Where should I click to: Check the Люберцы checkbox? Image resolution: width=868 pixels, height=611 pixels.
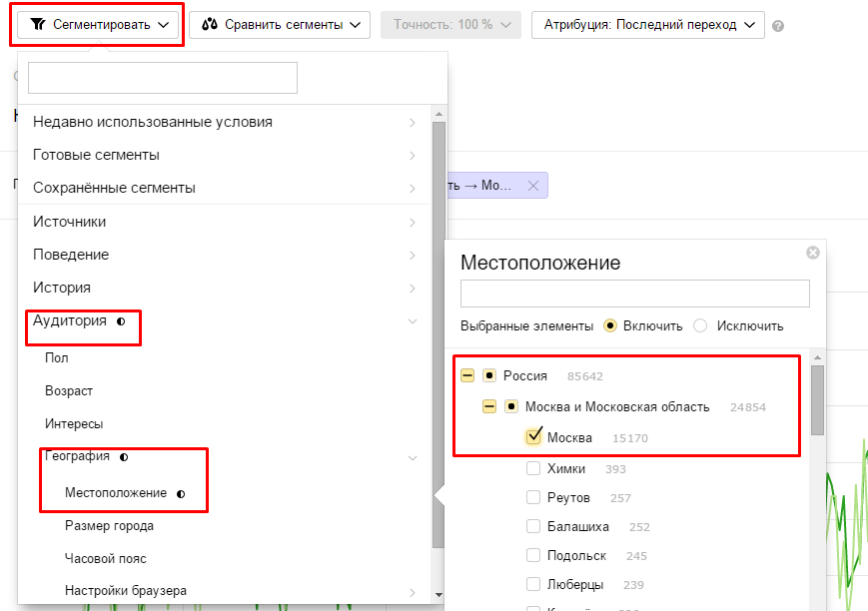[x=533, y=584]
